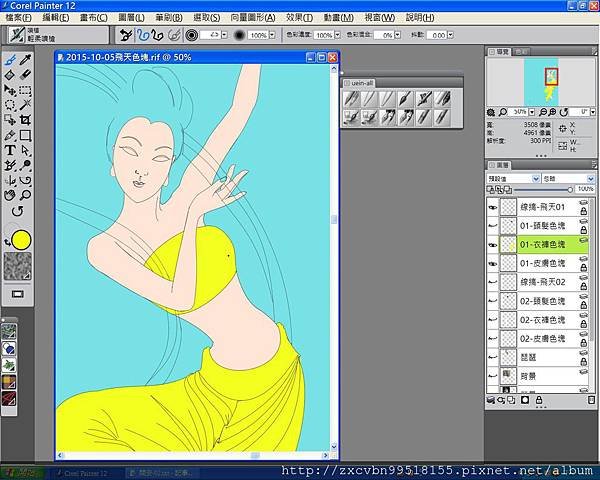Open the 效果(T) menu
600x480 pixels.
[x=299, y=18]
